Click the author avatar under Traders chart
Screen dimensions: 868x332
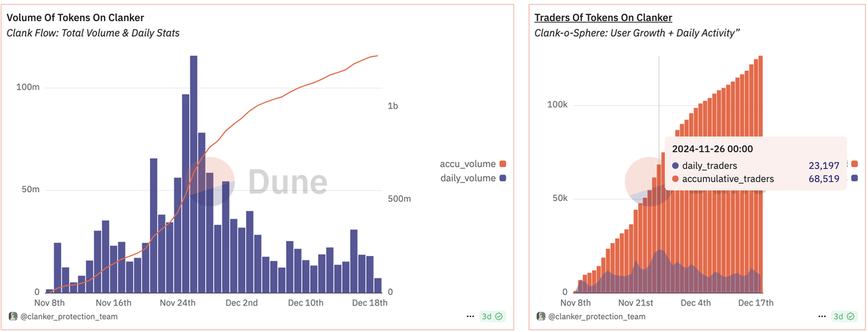[541, 316]
